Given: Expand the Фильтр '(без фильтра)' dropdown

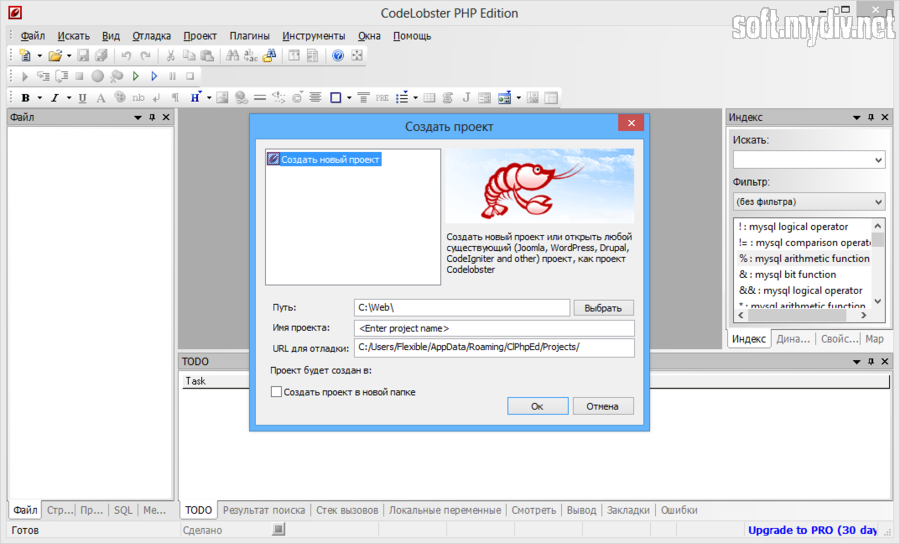Looking at the screenshot, I should pos(878,202).
